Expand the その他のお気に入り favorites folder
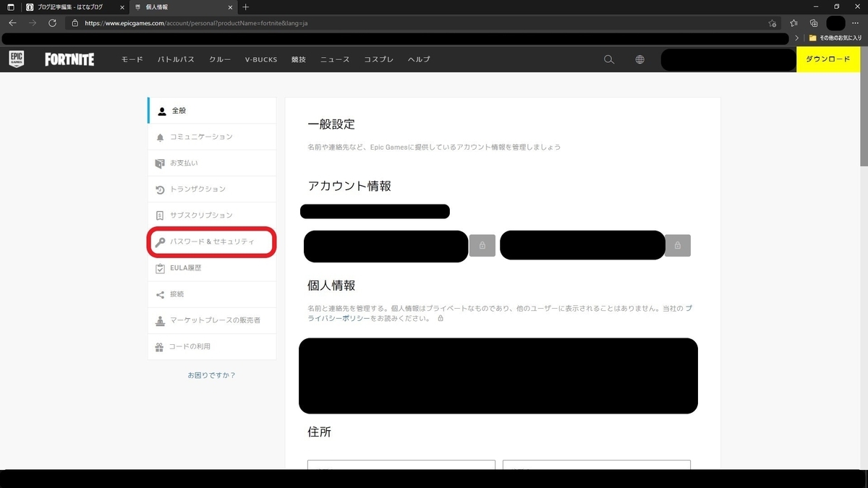Viewport: 868px width, 488px height. [x=835, y=38]
